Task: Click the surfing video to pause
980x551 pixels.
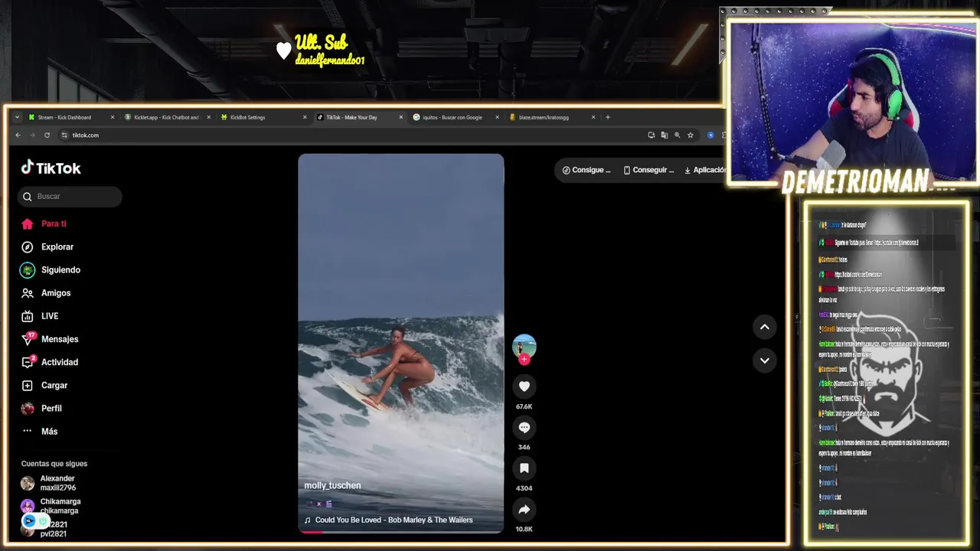Action: 401,343
